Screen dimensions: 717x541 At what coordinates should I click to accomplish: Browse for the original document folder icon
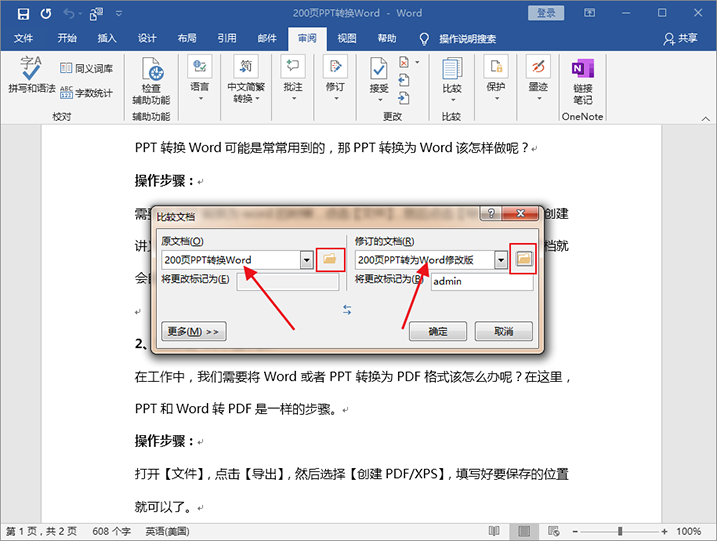tap(331, 259)
